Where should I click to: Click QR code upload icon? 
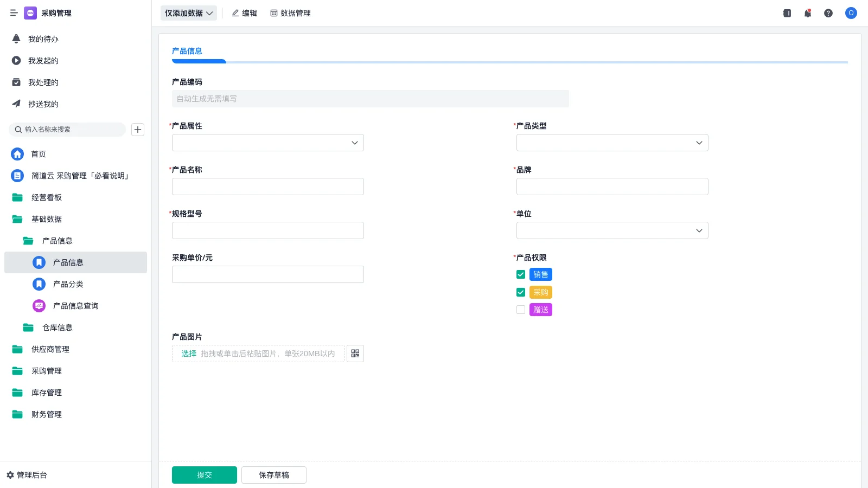tap(355, 354)
